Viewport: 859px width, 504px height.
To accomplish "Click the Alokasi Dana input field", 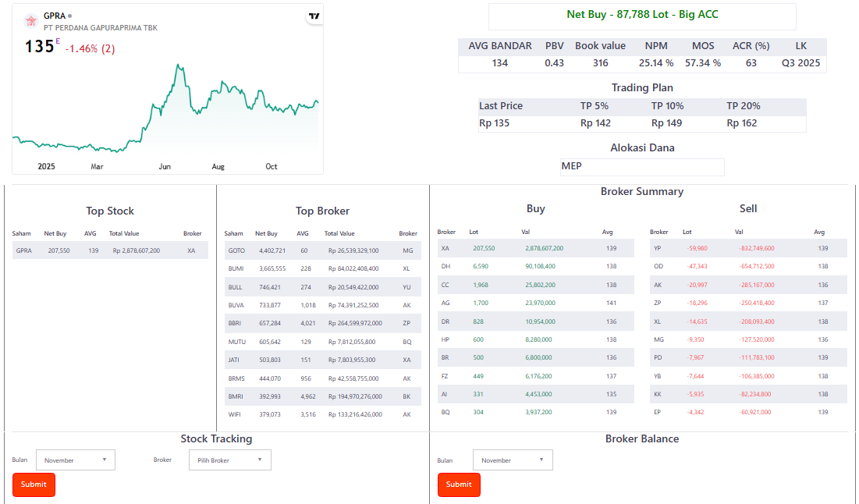I will tap(642, 167).
